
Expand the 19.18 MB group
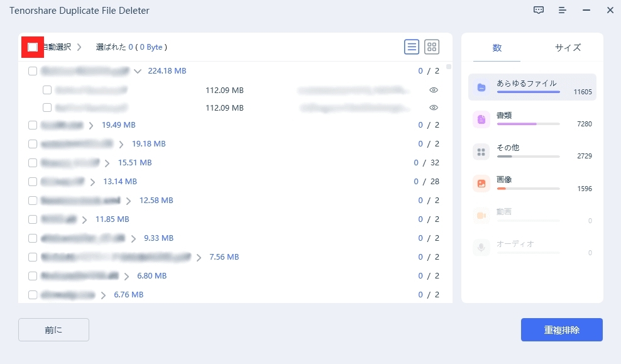click(x=121, y=144)
